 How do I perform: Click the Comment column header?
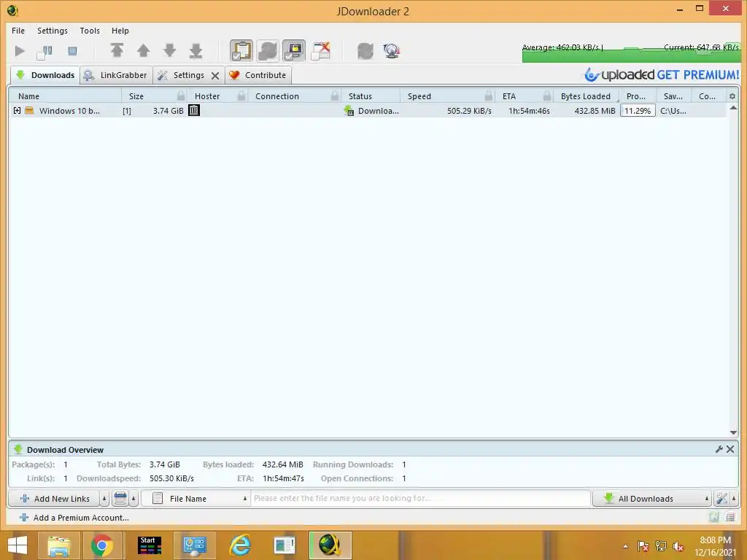pyautogui.click(x=707, y=96)
